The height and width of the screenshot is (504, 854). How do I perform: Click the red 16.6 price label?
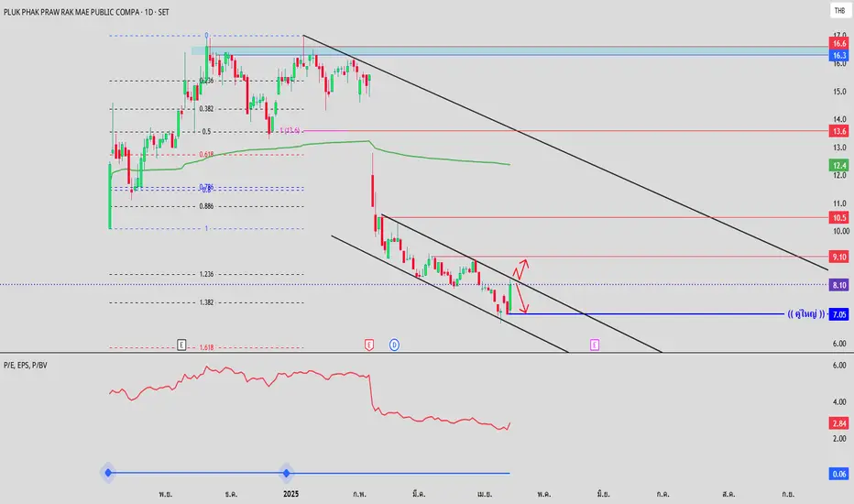click(840, 44)
